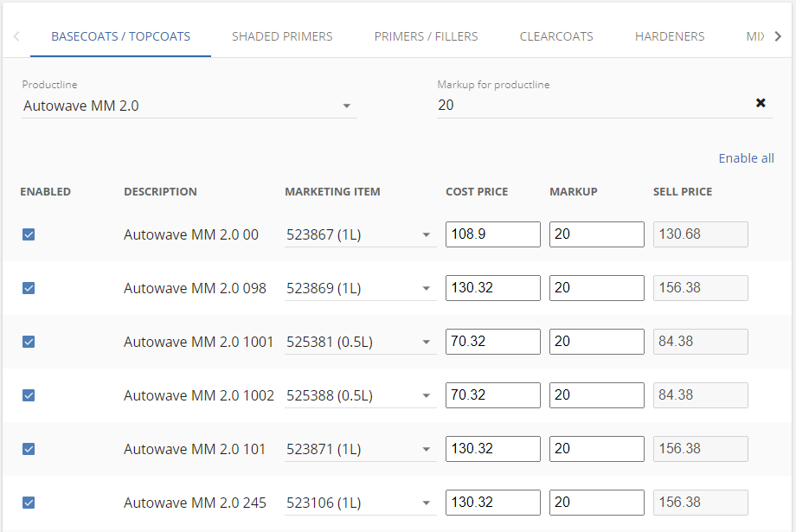Click description Autowave MM 2.0 1001
This screenshot has width=796, height=532.
(x=198, y=342)
